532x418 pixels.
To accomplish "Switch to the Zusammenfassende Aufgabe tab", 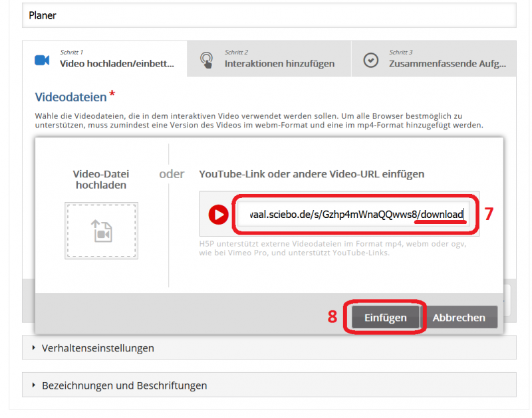I will tap(432, 60).
